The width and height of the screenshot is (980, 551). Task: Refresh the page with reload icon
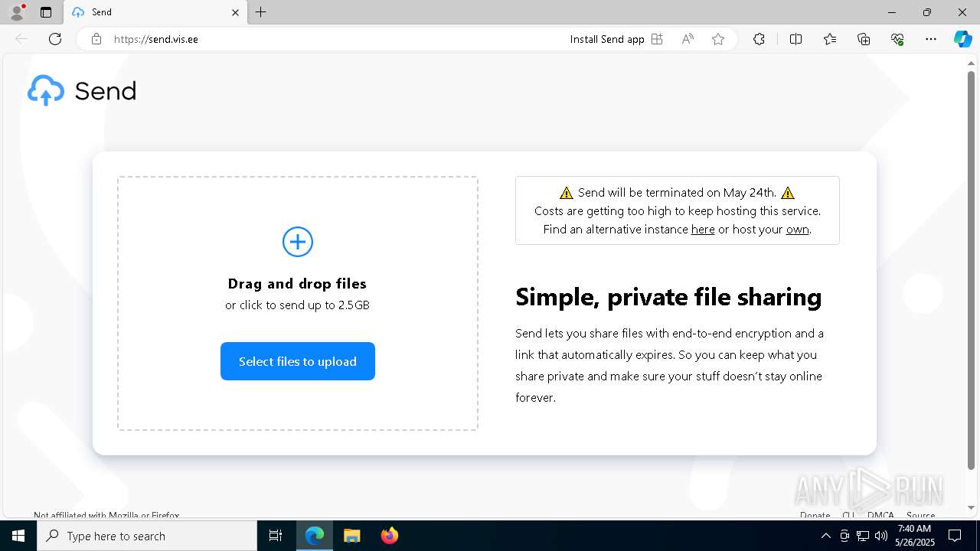(55, 39)
